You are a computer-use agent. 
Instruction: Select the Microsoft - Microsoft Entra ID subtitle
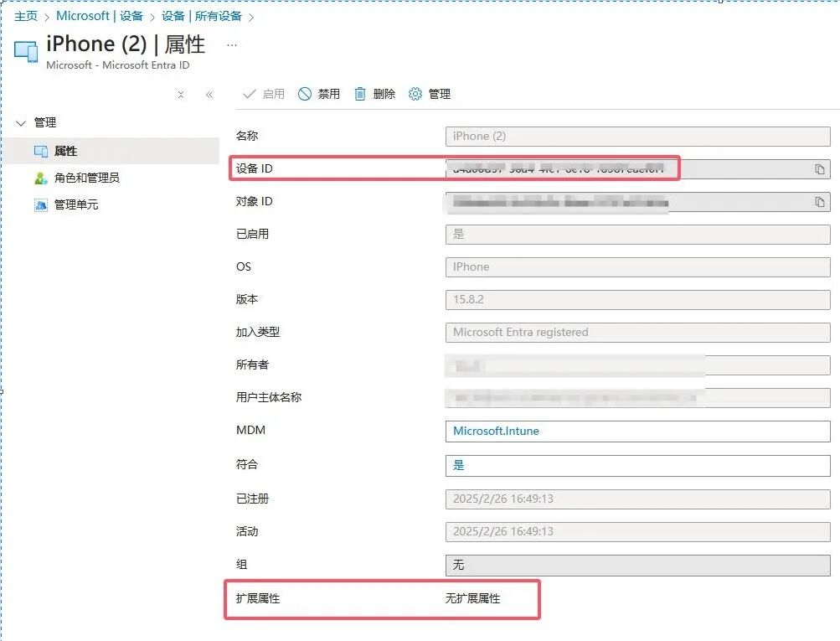[118, 65]
